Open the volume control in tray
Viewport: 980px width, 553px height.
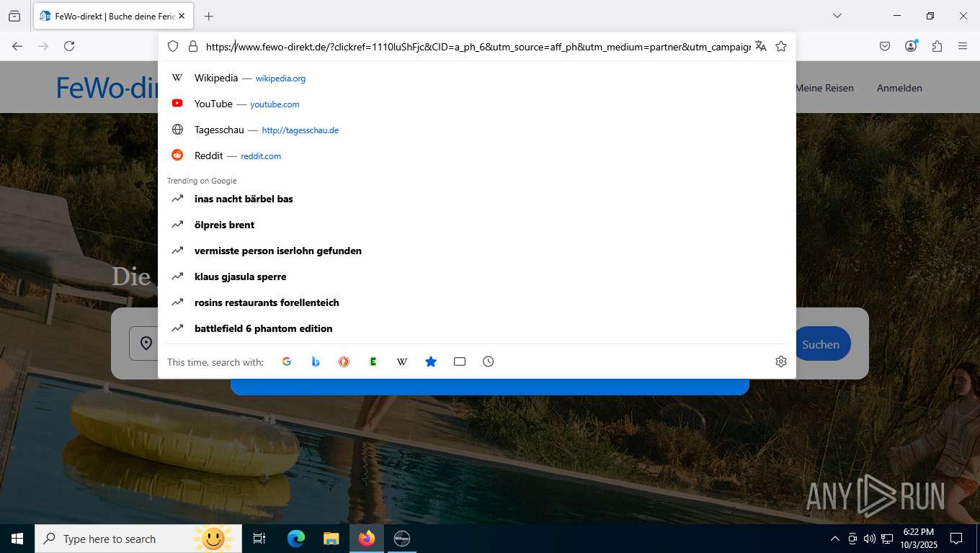click(869, 539)
